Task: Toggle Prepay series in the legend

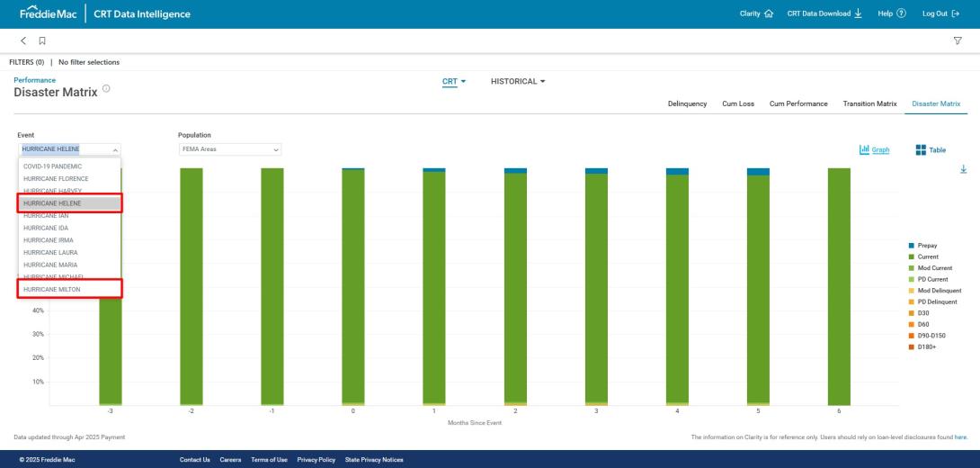Action: pos(927,246)
